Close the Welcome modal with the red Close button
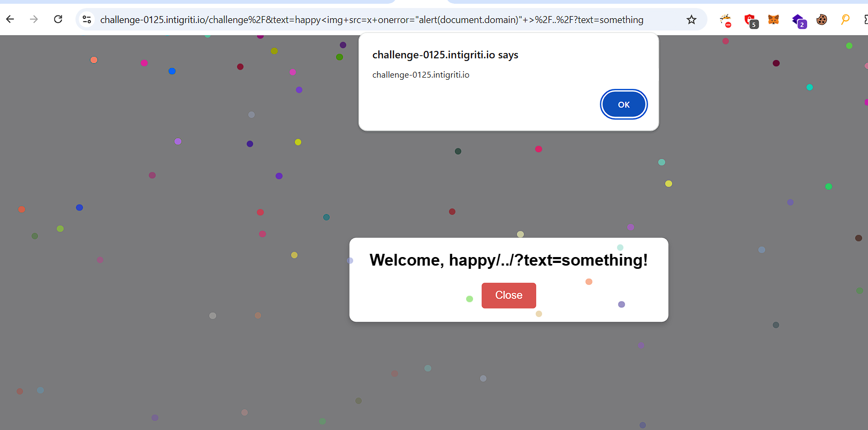This screenshot has width=868, height=430. coord(509,296)
